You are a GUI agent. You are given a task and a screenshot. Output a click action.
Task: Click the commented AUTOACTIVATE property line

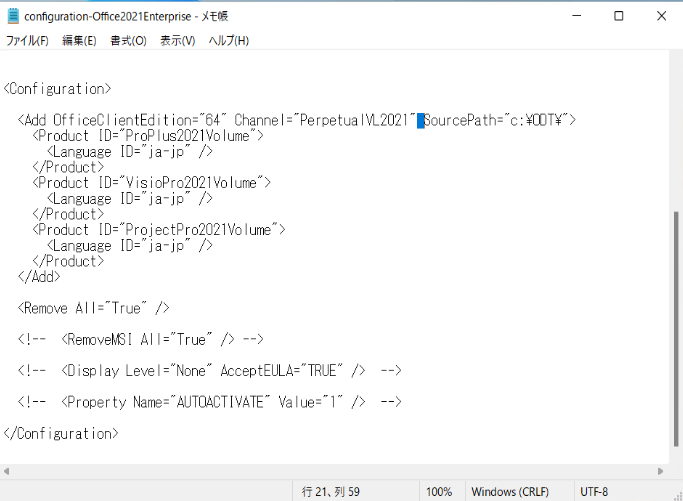(x=210, y=402)
